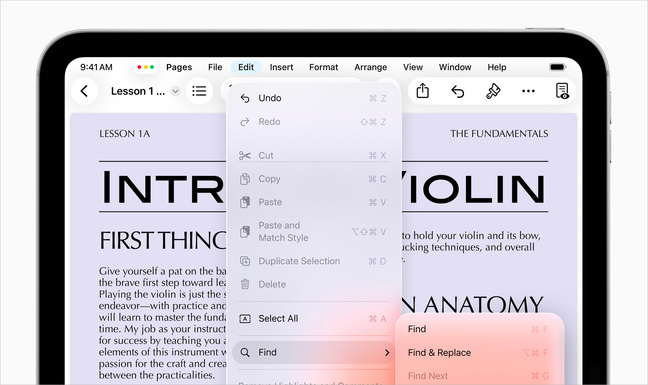Open the View menu
Viewport: 648px width, 385px height.
(413, 67)
